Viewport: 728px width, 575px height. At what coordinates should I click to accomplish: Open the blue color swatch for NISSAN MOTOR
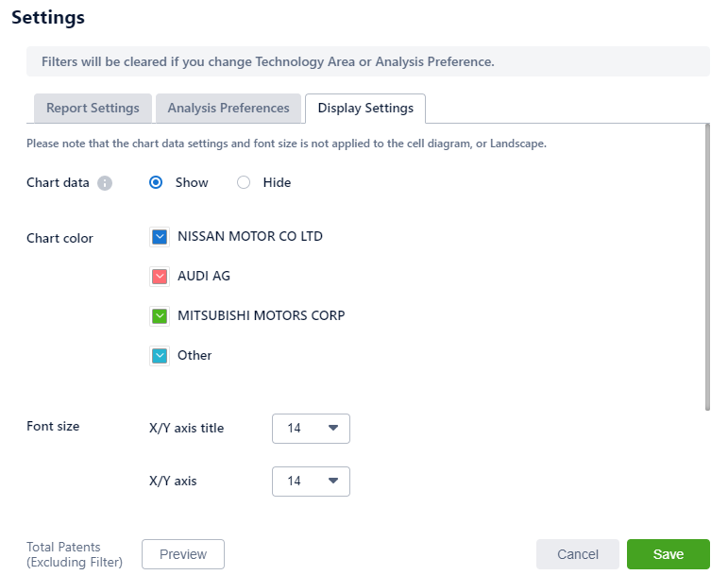click(159, 237)
